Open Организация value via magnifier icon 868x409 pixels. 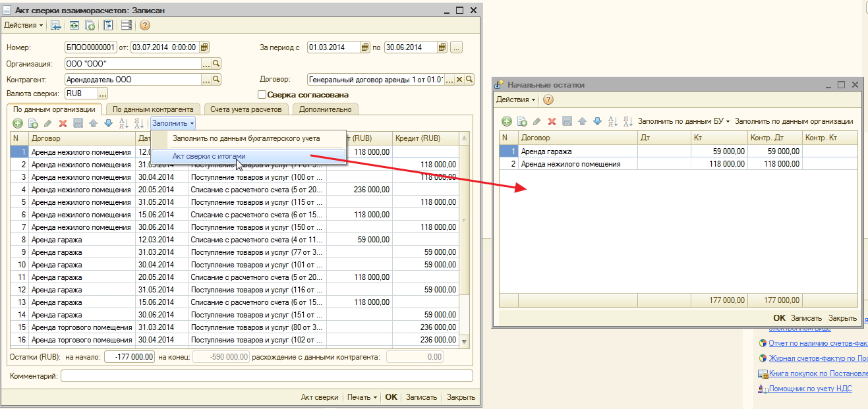tap(216, 64)
